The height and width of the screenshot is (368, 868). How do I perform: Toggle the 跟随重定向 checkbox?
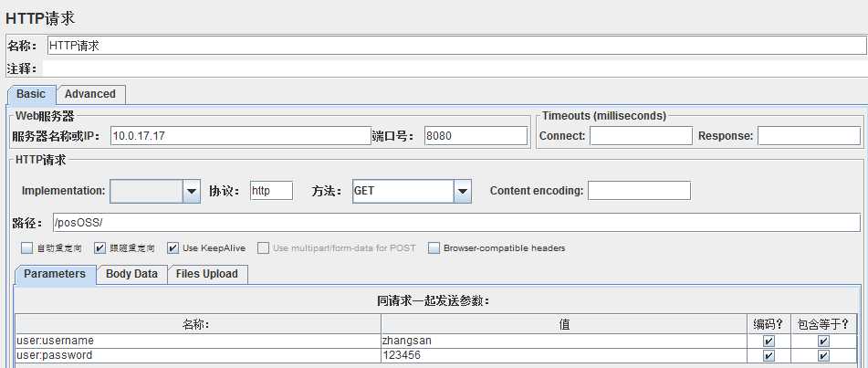pos(100,247)
